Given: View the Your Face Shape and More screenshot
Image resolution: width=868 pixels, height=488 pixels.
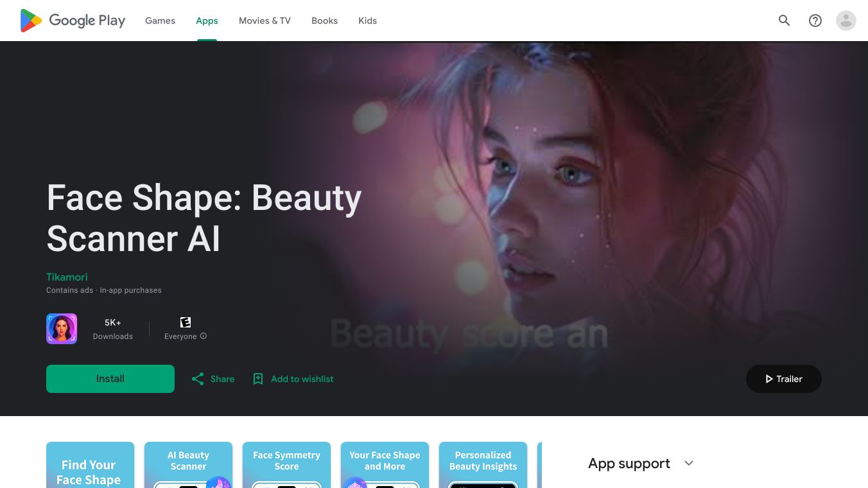Looking at the screenshot, I should tap(385, 465).
